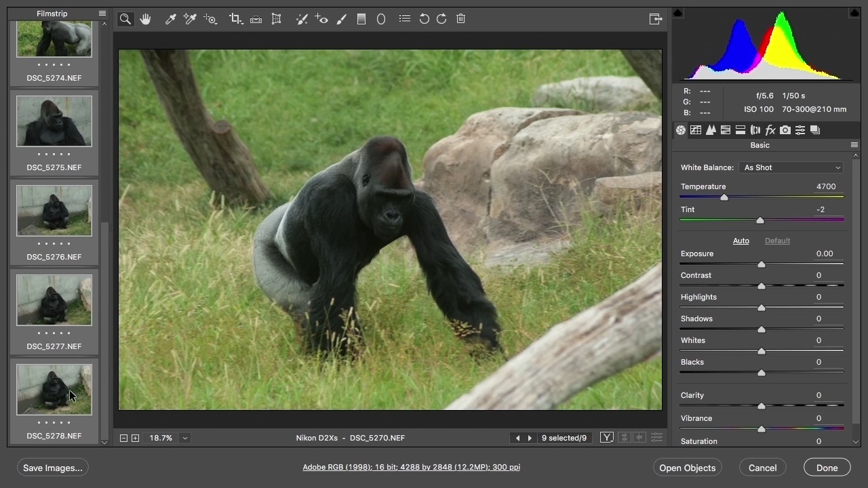
Task: Select the DSC_5278.NEF thumbnail
Action: (x=54, y=390)
